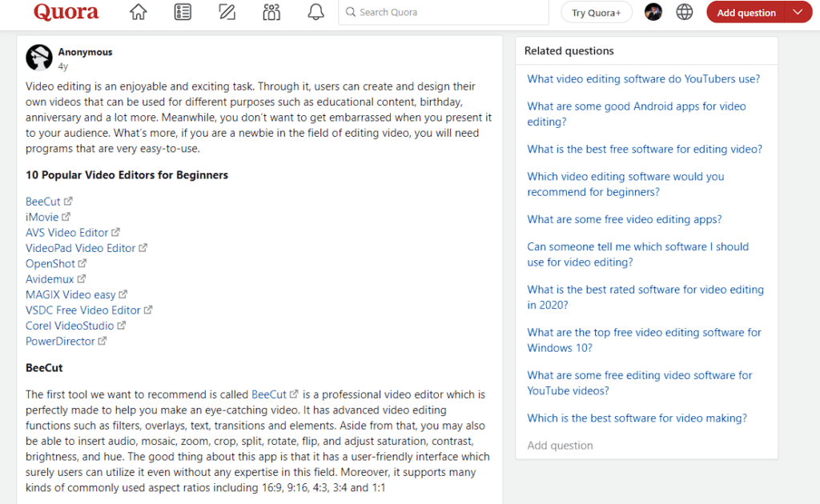The height and width of the screenshot is (504, 820).
Task: Open 'free editing software for YouTube videos' question
Action: point(640,383)
